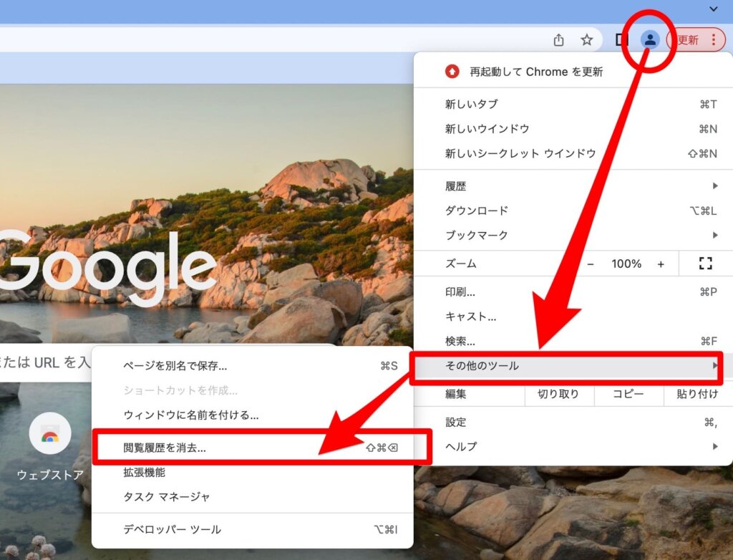The height and width of the screenshot is (560, 733).
Task: Open 拡張機能 from the submenu
Action: 253,473
